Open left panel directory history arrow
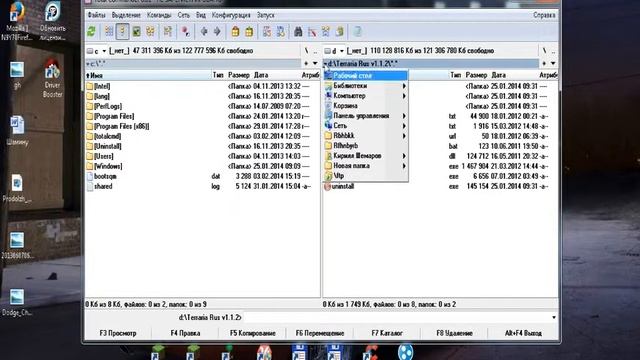 (315, 64)
